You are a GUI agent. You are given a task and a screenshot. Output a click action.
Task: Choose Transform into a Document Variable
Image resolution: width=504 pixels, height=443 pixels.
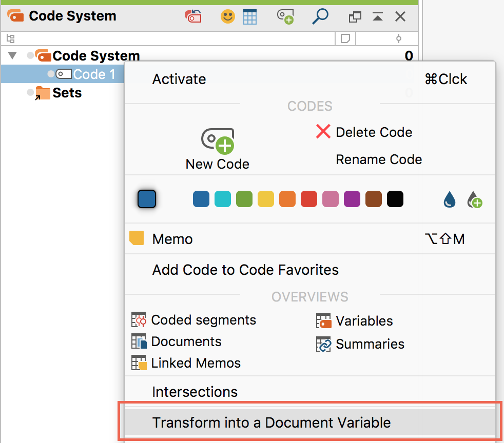pos(310,422)
